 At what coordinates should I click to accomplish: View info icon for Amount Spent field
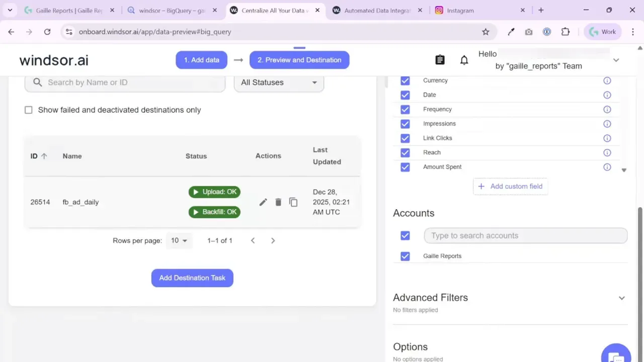pos(607,167)
